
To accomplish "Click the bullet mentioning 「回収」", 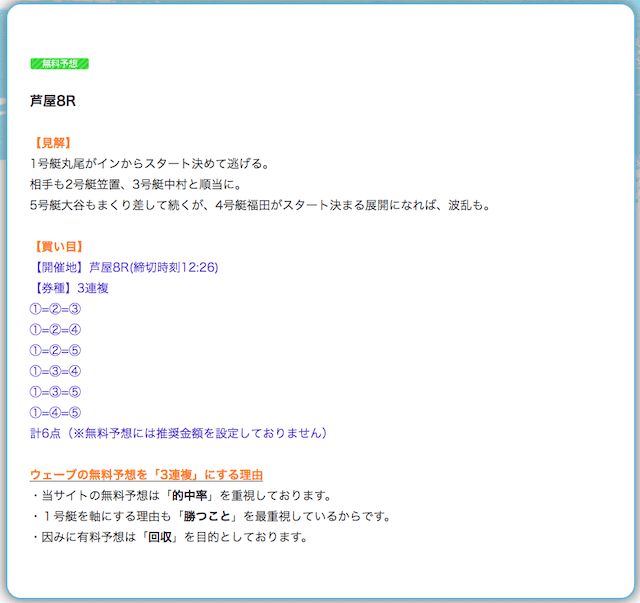I will (x=170, y=537).
